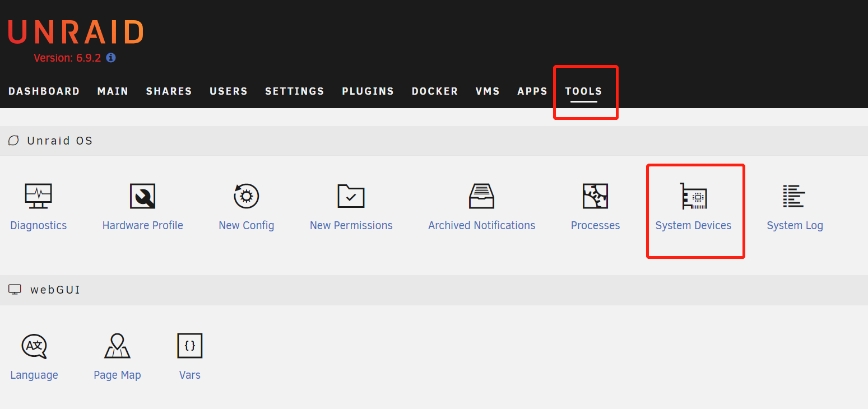868x409 pixels.
Task: Click the New Config link text
Action: coord(246,225)
